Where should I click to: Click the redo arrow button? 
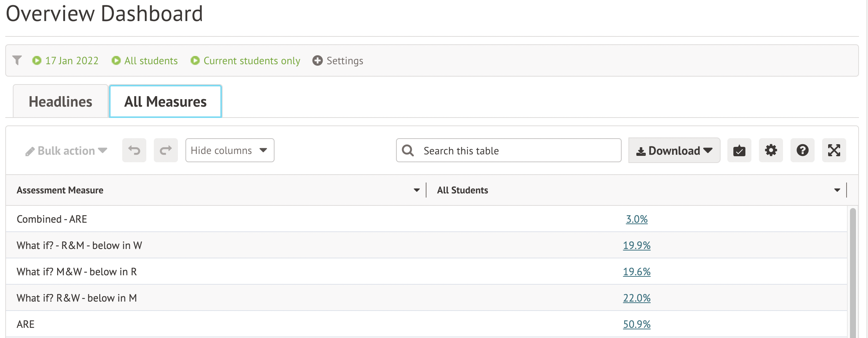click(x=166, y=150)
